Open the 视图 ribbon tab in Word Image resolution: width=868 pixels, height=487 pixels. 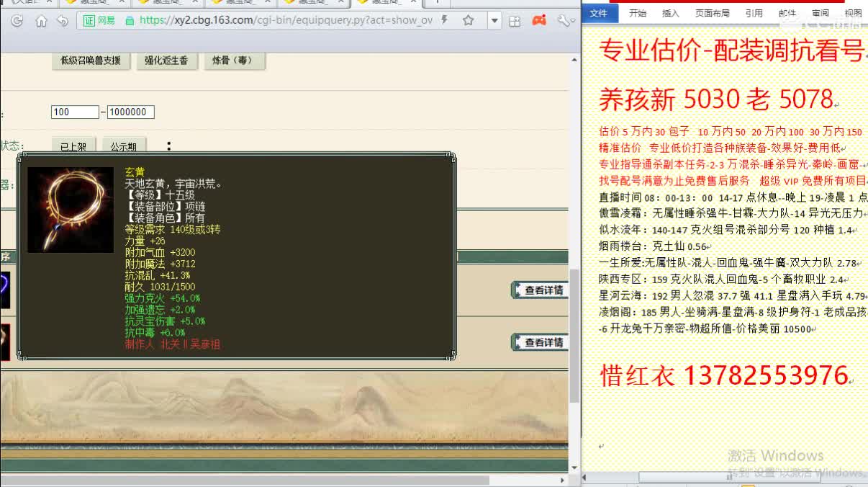[x=853, y=13]
